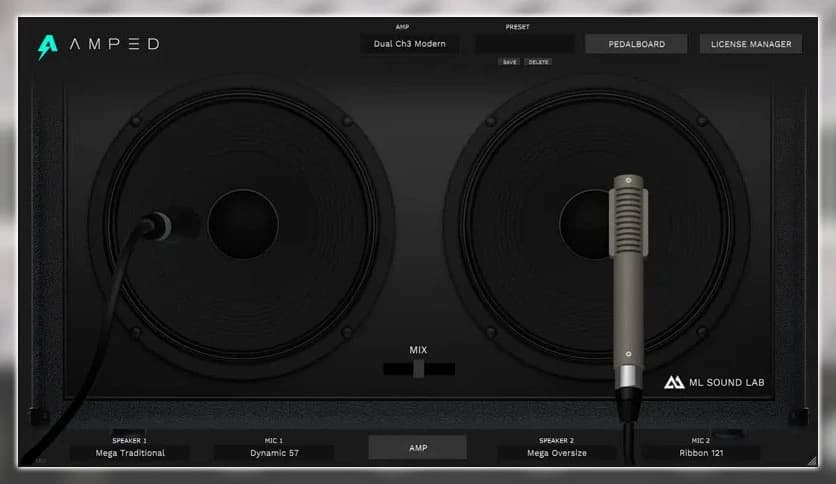Open the LICENSE MANAGER

tap(751, 44)
